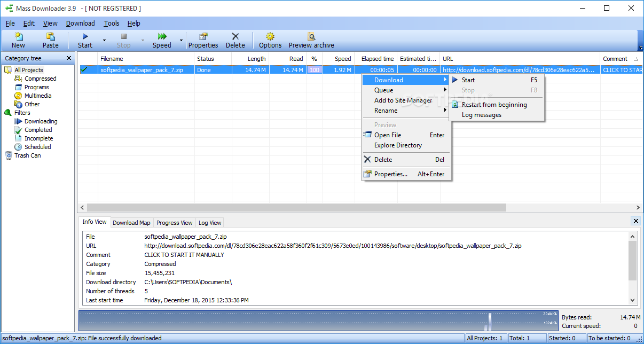Show the Downloading filter
Image resolution: width=644 pixels, height=344 pixels.
click(x=41, y=121)
